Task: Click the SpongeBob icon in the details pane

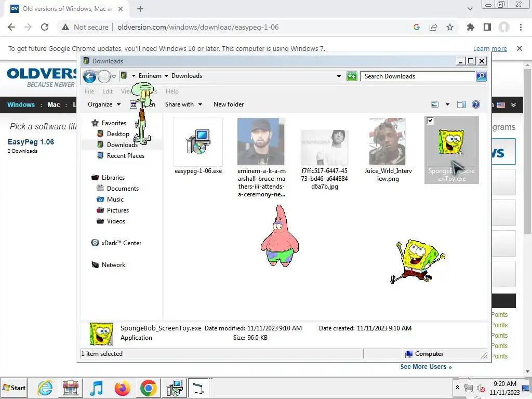Action: [101, 334]
